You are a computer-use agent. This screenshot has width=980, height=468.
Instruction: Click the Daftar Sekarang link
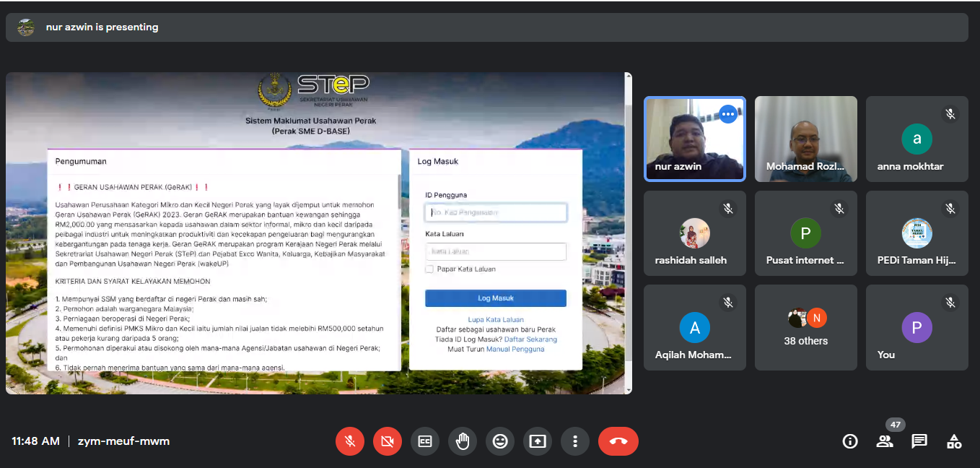click(530, 339)
